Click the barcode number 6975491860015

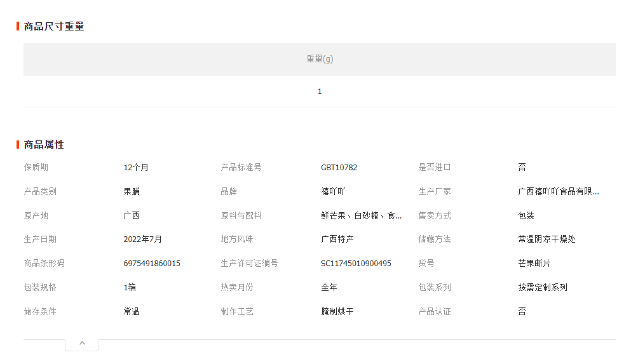pyautogui.click(x=152, y=263)
